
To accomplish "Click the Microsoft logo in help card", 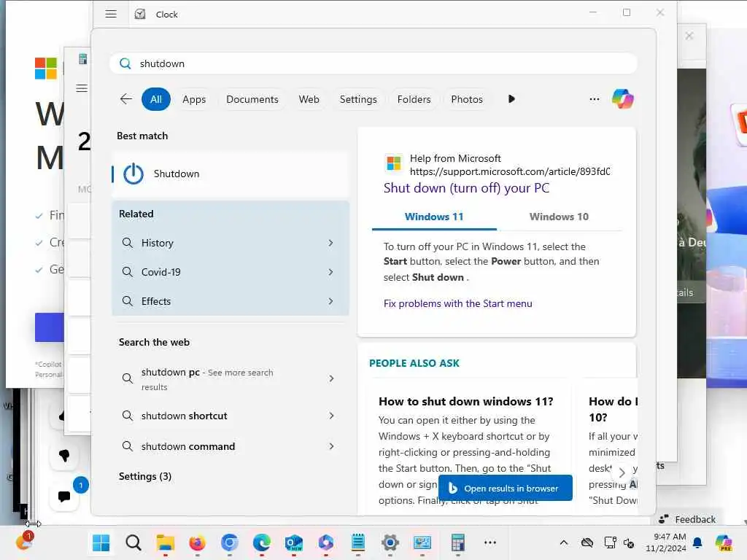I will point(394,163).
